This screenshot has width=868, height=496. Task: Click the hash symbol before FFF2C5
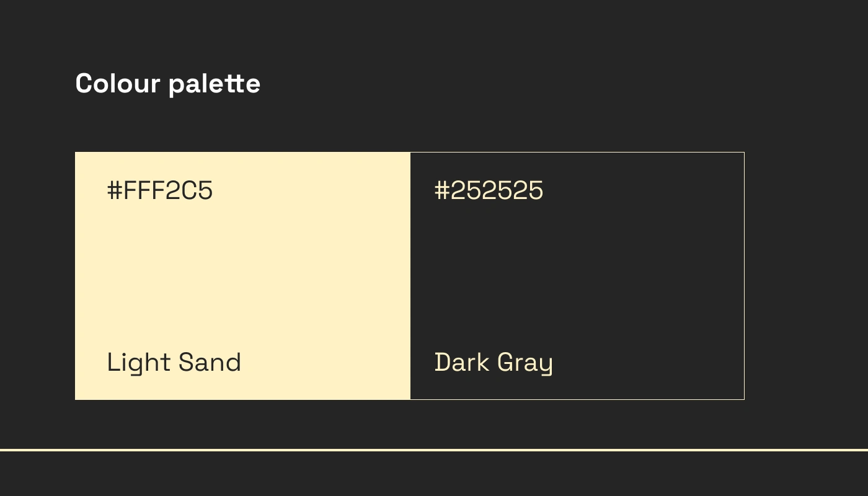click(115, 190)
